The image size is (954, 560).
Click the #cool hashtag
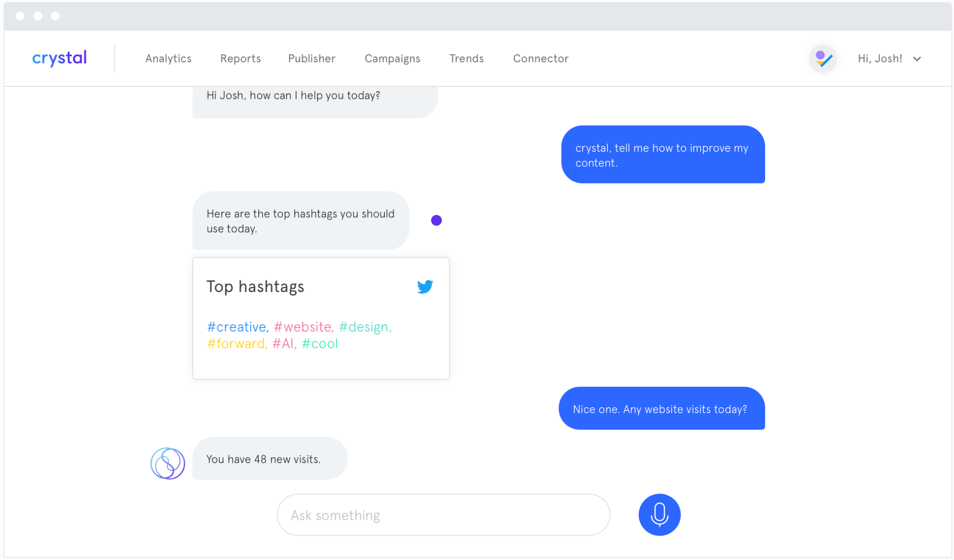click(x=319, y=344)
